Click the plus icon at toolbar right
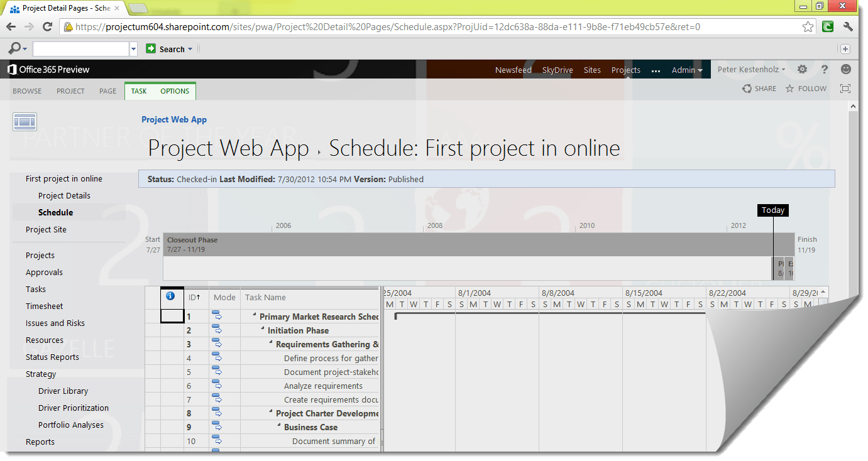Screen dimensions: 868x461 click(x=845, y=49)
